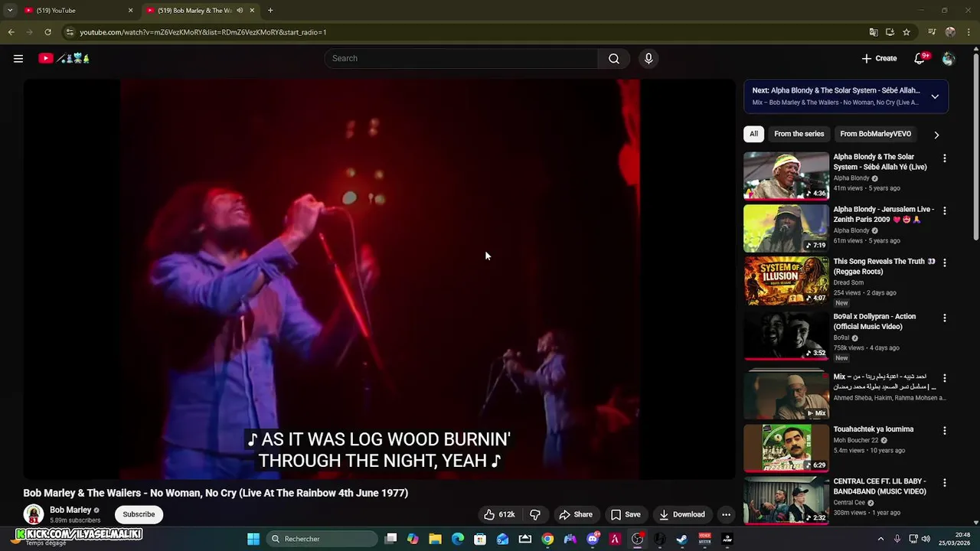The height and width of the screenshot is (551, 980).
Task: Click the Dread Som channel name
Action: point(848,282)
